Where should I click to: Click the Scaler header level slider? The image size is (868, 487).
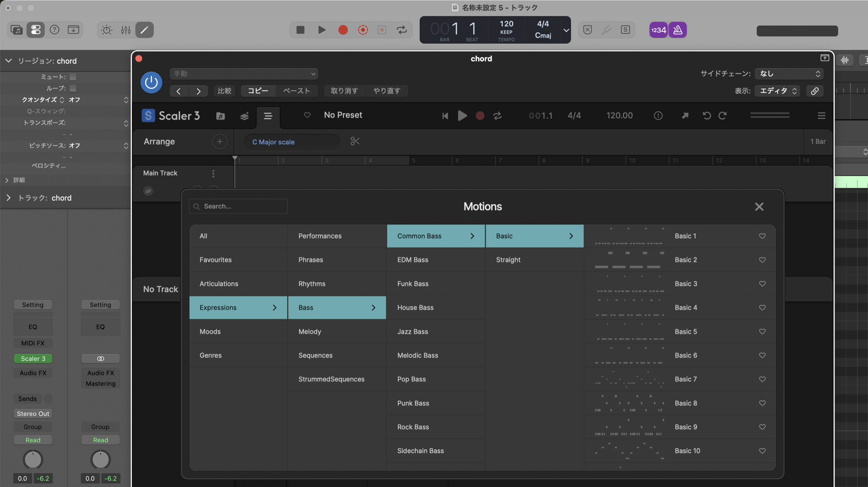(x=770, y=115)
